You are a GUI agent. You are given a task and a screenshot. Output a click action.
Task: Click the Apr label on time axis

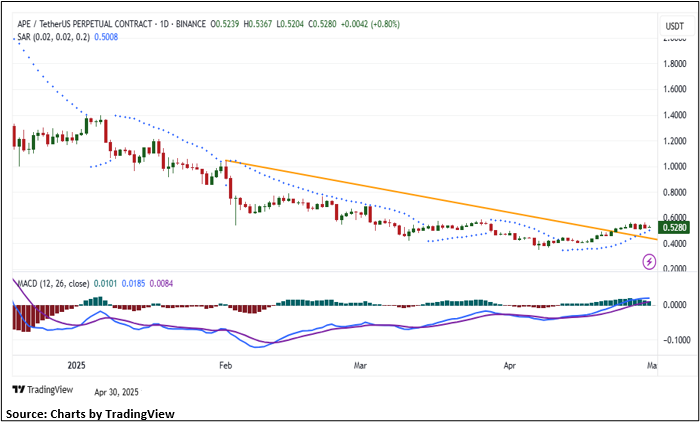pos(509,366)
